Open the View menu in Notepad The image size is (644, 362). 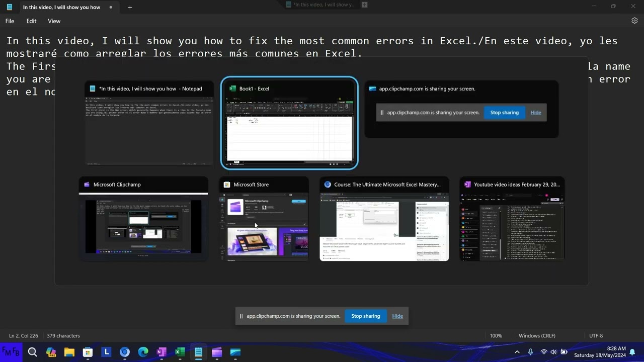[x=54, y=21]
